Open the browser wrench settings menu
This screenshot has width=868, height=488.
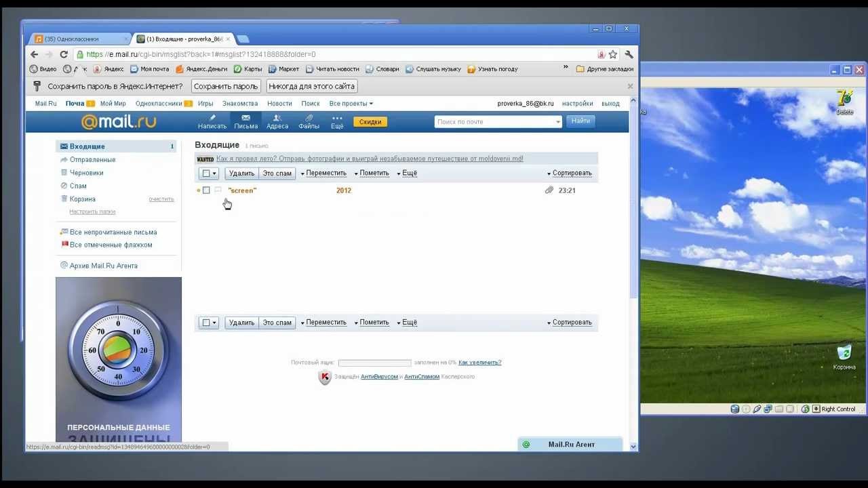coord(629,54)
